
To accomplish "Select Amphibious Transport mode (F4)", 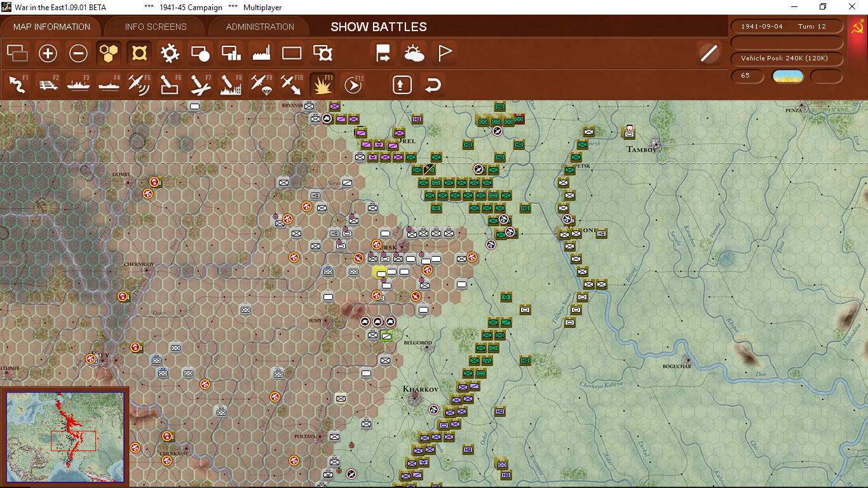I will [109, 84].
